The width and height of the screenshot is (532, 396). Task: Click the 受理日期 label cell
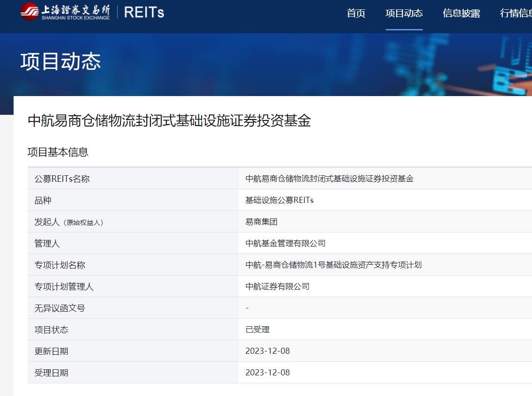tap(133, 373)
